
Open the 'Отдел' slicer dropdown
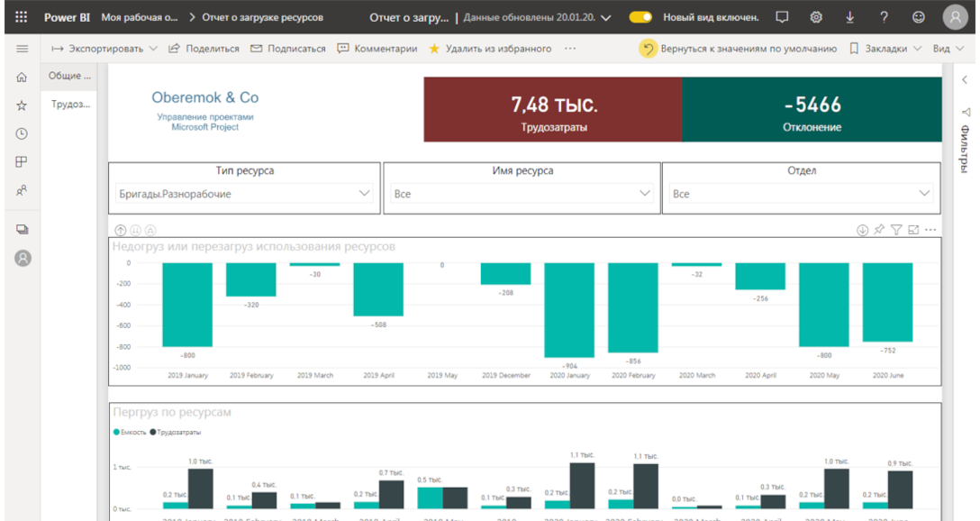click(x=924, y=194)
